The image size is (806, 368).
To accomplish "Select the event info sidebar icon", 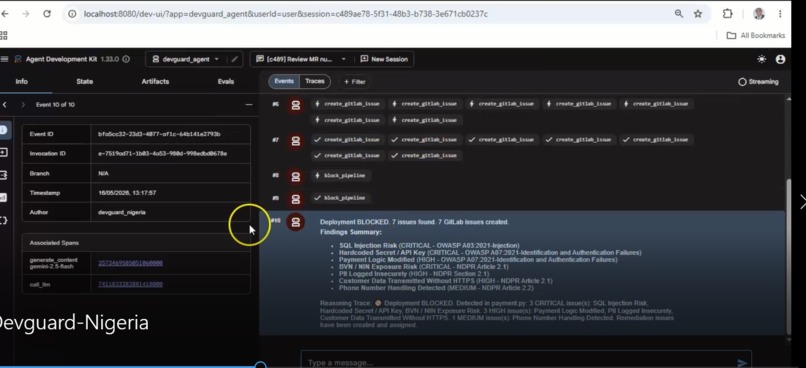I will [x=4, y=130].
